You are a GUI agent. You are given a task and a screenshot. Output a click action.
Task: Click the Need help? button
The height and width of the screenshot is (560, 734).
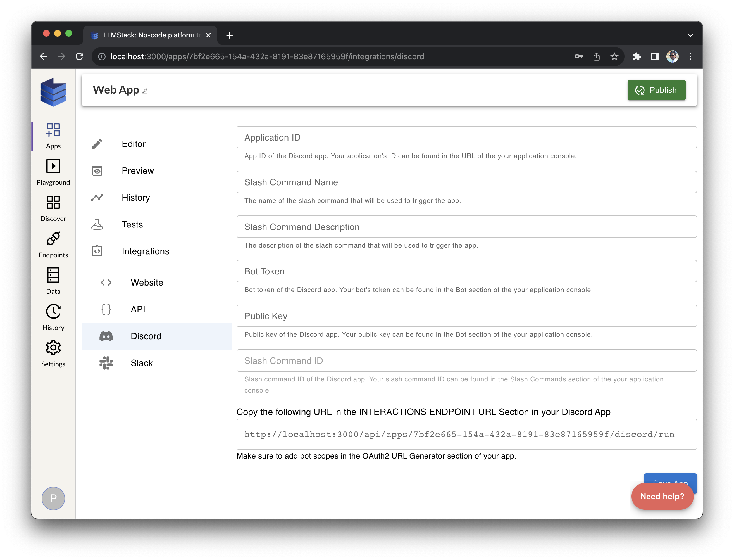coord(663,497)
